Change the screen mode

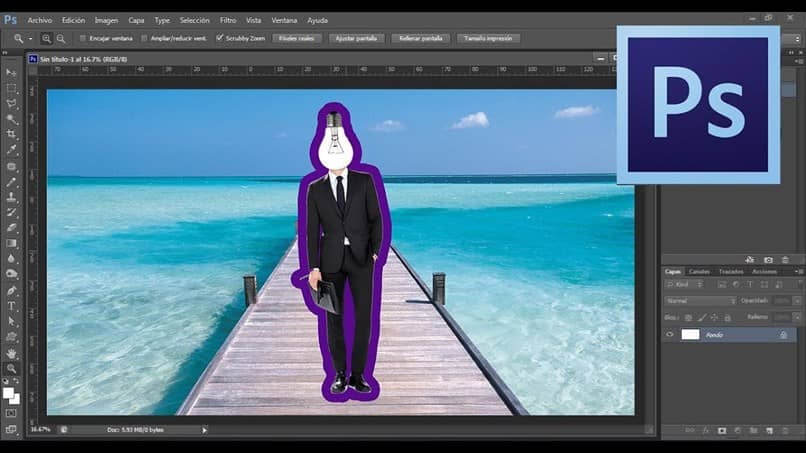11,429
